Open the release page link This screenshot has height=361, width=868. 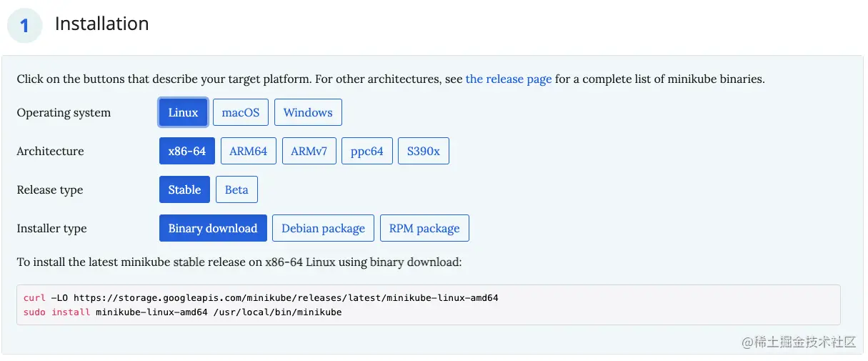click(509, 79)
